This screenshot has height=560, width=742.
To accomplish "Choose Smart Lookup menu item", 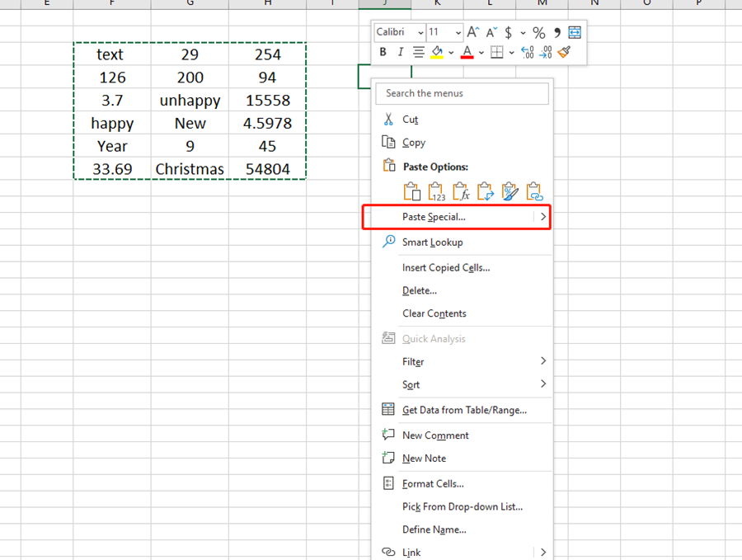I will click(x=463, y=242).
